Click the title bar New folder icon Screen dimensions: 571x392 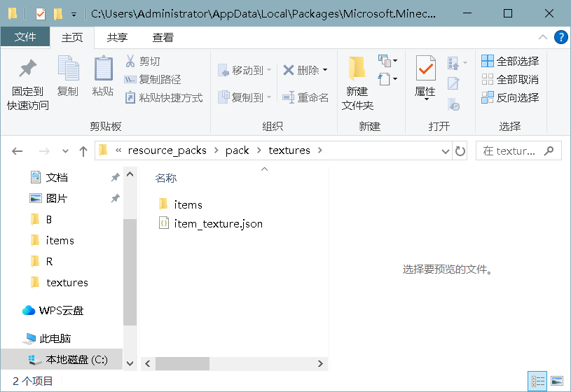[58, 14]
